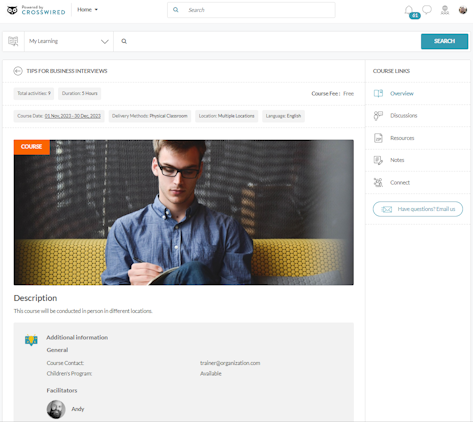Select the Notes course link
473x422 pixels.
pyautogui.click(x=397, y=160)
